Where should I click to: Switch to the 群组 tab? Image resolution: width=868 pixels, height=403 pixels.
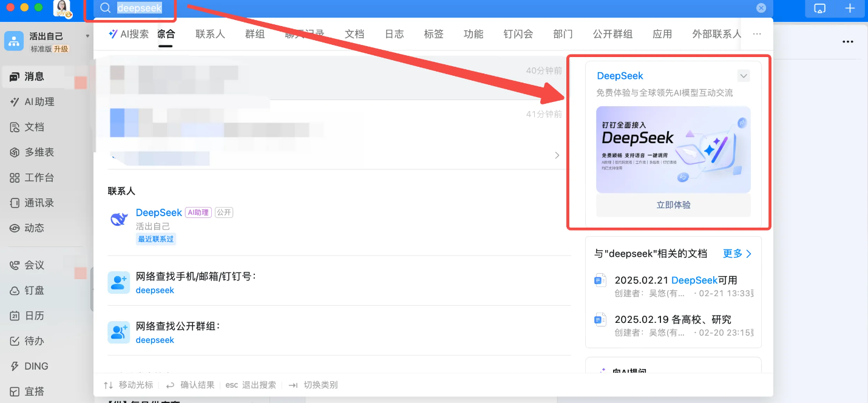(x=255, y=34)
